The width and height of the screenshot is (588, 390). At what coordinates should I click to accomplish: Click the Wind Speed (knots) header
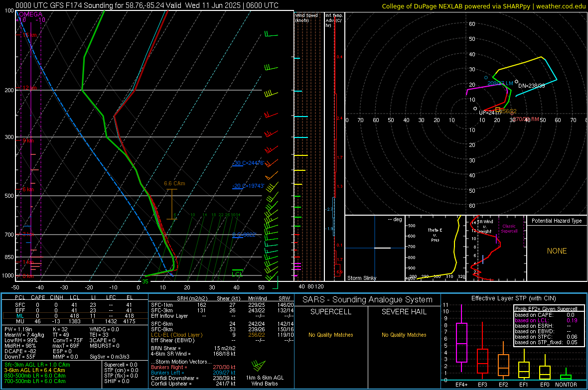306,18
